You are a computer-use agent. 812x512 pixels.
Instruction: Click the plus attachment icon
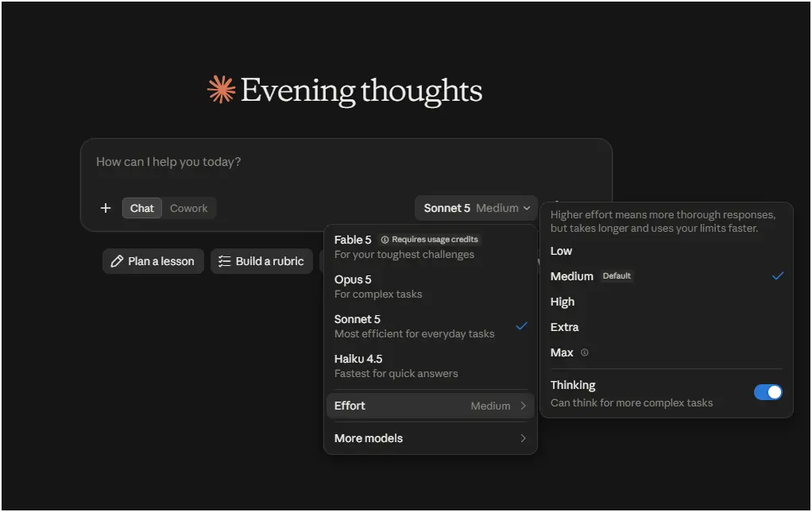(106, 208)
